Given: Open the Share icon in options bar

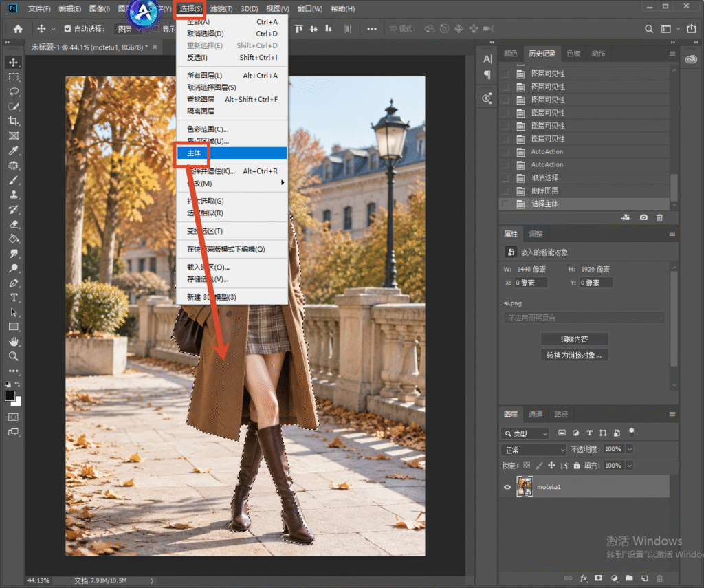Looking at the screenshot, I should click(x=692, y=29).
